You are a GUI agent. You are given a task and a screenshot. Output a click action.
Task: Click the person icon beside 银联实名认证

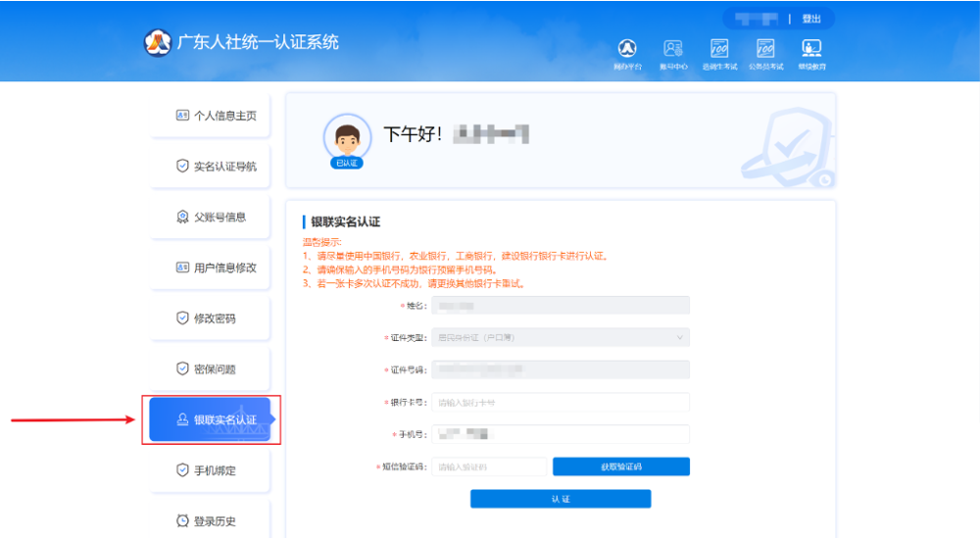[182, 419]
